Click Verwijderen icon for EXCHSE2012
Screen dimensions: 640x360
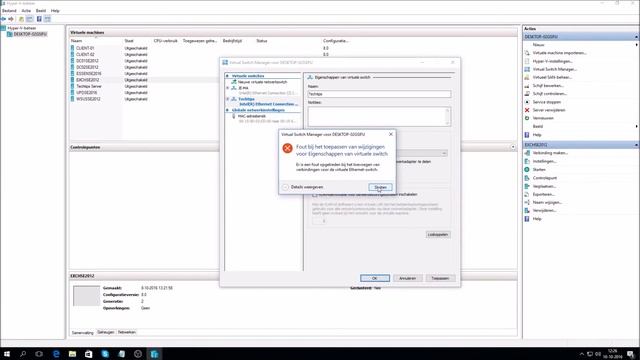pyautogui.click(x=527, y=211)
